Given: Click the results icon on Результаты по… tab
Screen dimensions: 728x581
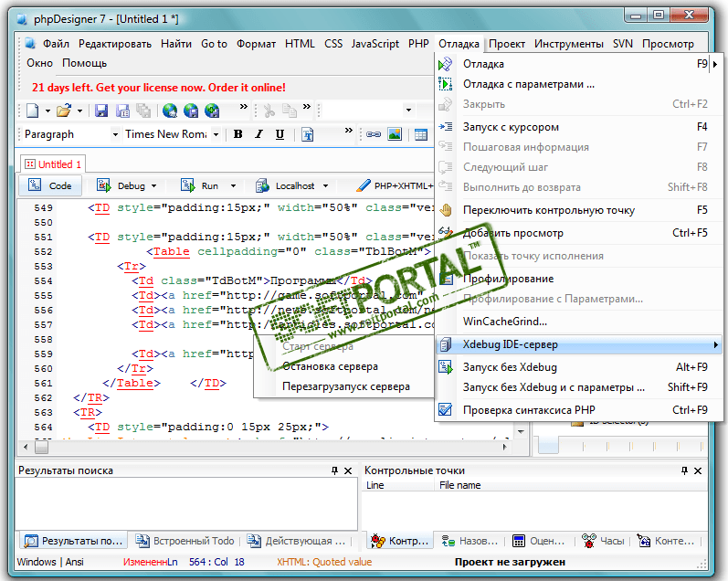Looking at the screenshot, I should pos(31,541).
